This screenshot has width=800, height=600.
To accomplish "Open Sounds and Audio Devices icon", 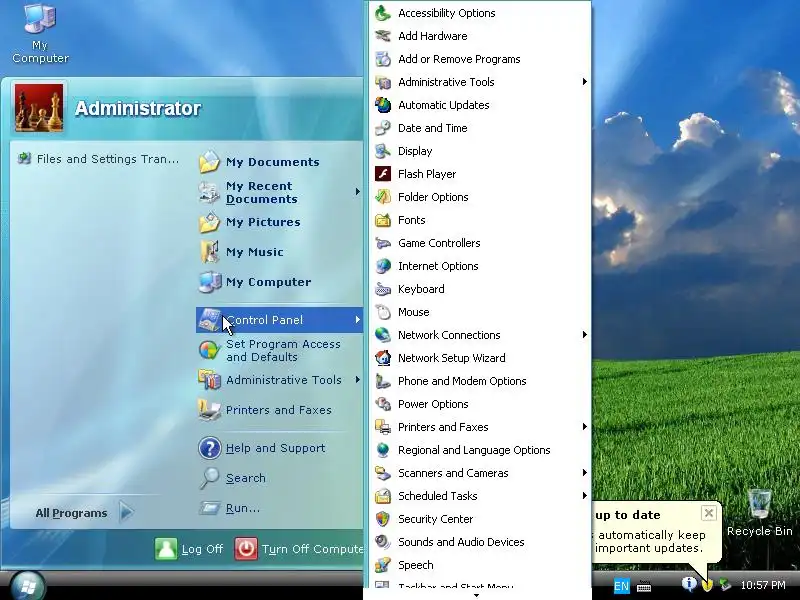I will pos(383,542).
